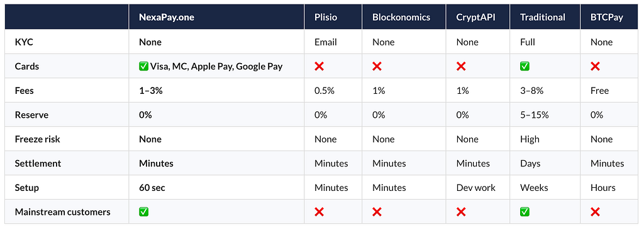The image size is (644, 230).
Task: Click the BTCPay Fees cell Free
Action: point(599,91)
